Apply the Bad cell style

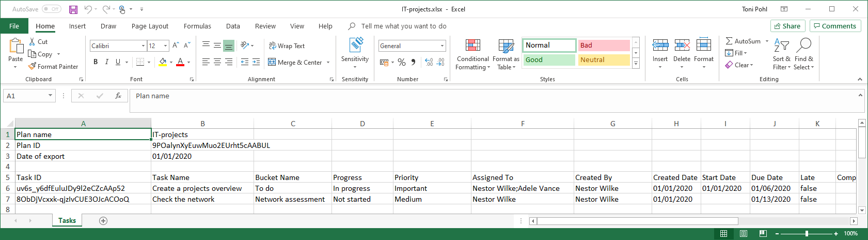[x=604, y=46]
